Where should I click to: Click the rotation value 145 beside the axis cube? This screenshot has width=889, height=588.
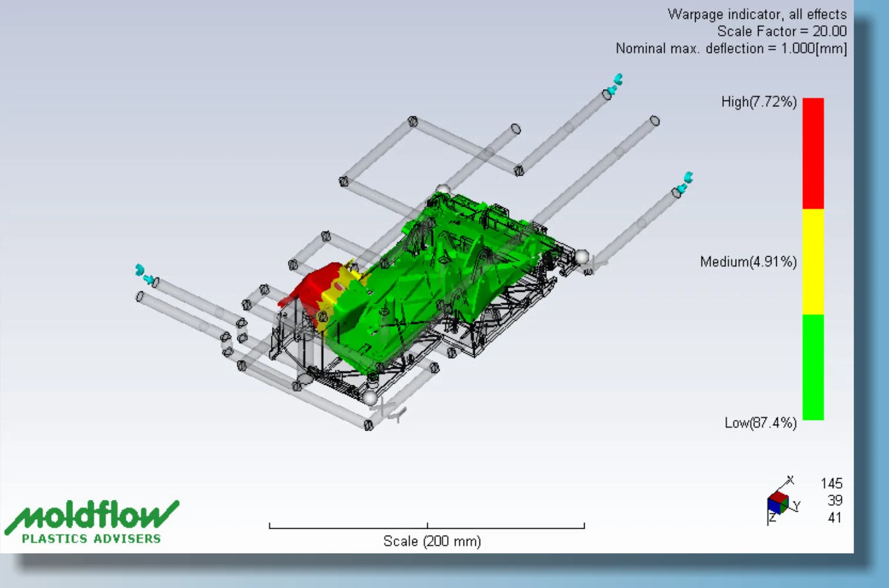(x=831, y=483)
